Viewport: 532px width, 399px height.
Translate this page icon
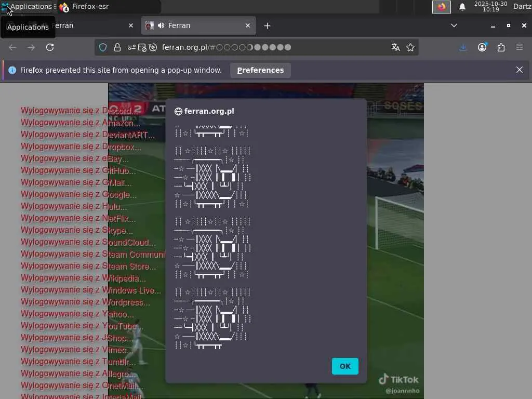(x=395, y=47)
